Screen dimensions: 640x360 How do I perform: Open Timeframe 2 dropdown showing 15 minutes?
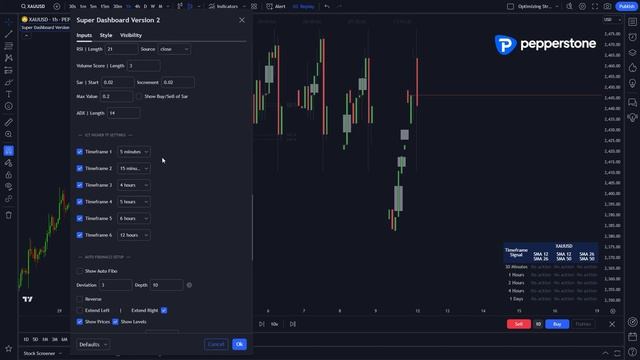pyautogui.click(x=133, y=168)
